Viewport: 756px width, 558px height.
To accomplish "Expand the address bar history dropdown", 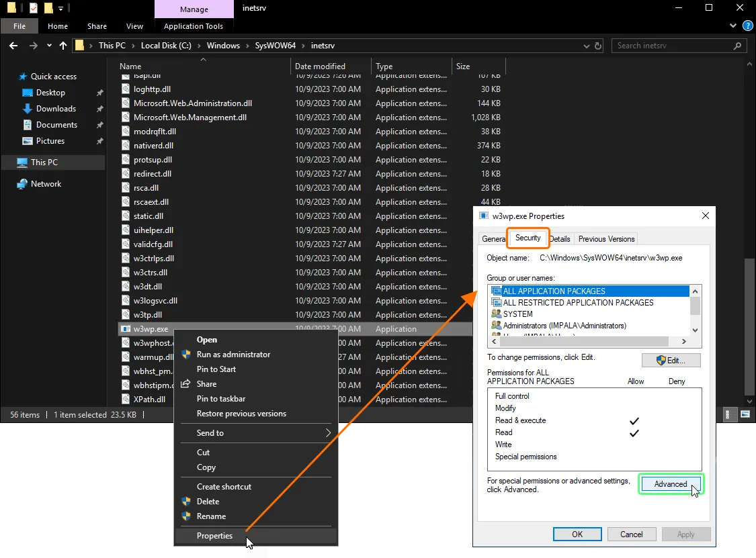I will (x=586, y=46).
